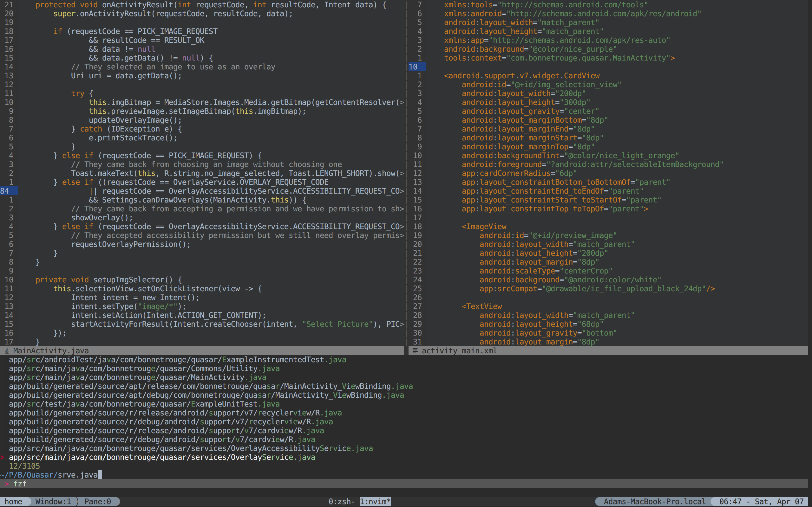
Task: Click the 12/3105 match counter
Action: click(24, 466)
